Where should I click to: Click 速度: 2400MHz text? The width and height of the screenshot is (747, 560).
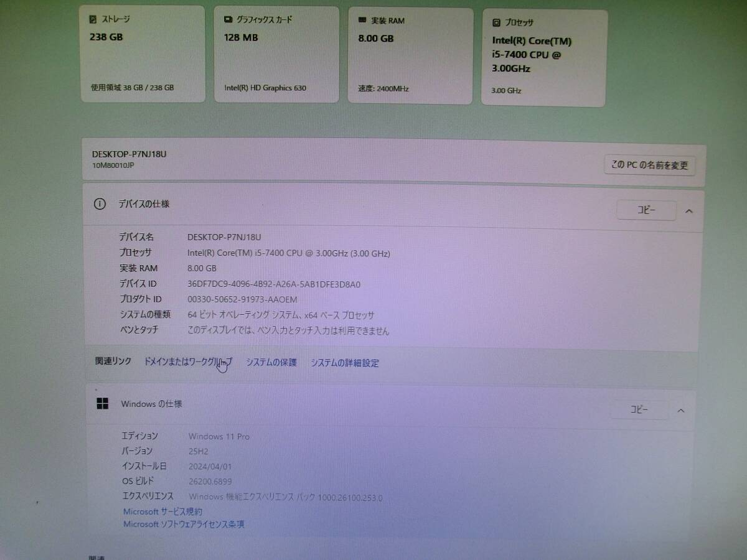pos(383,88)
